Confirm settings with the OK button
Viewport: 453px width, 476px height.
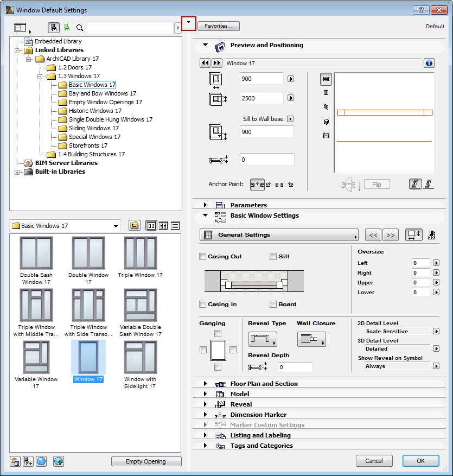pyautogui.click(x=420, y=460)
